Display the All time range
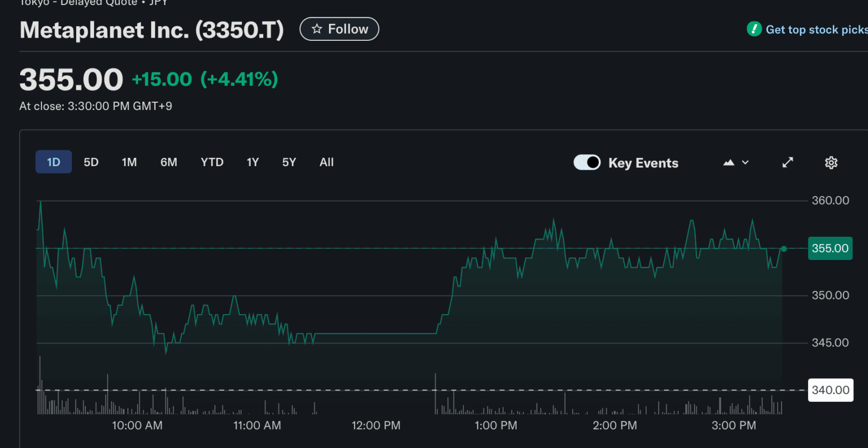868x448 pixels. (326, 162)
